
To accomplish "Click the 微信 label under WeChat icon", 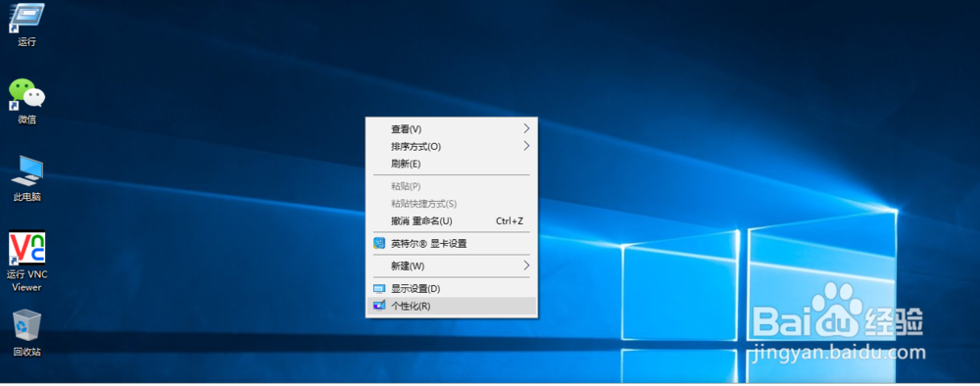I will click(26, 120).
